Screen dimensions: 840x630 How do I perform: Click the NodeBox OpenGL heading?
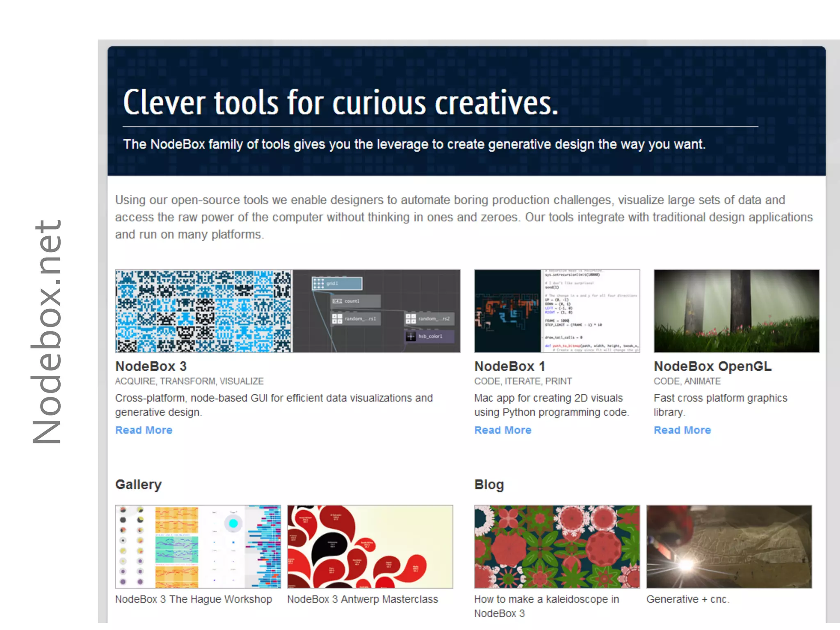coord(712,366)
